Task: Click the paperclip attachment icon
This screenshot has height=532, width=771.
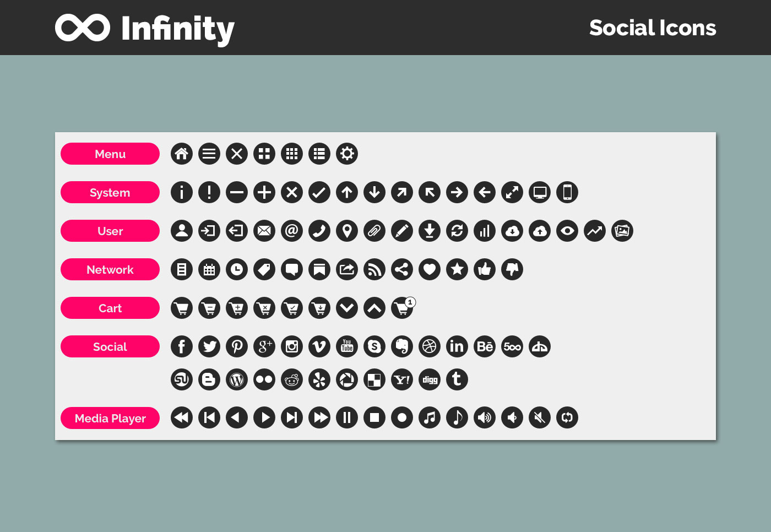Action: [374, 231]
